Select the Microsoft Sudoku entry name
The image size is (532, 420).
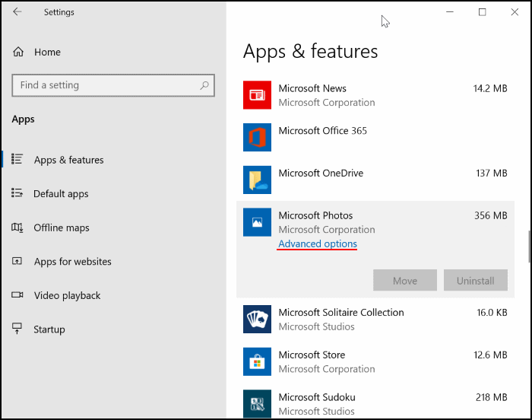317,397
